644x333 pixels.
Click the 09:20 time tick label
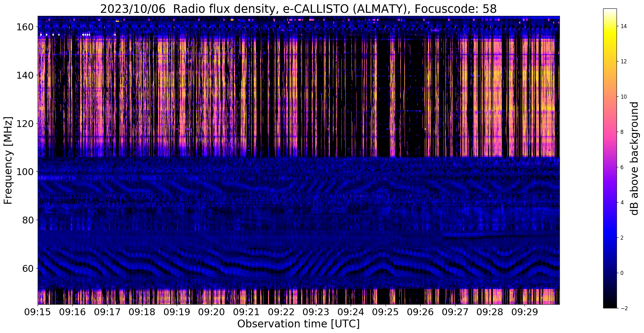(212, 312)
